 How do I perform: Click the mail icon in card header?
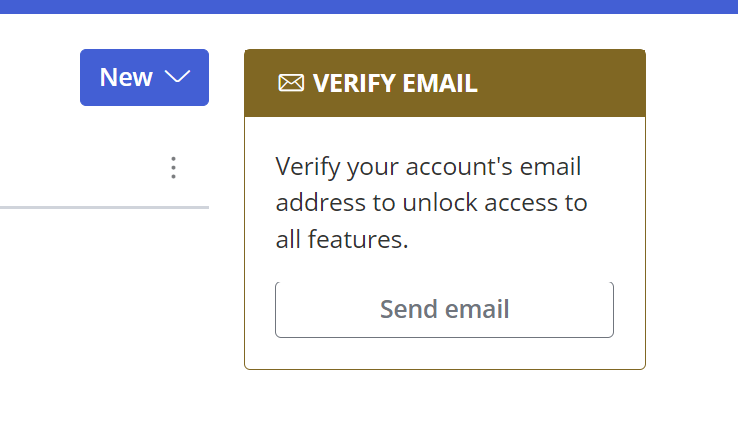291,83
